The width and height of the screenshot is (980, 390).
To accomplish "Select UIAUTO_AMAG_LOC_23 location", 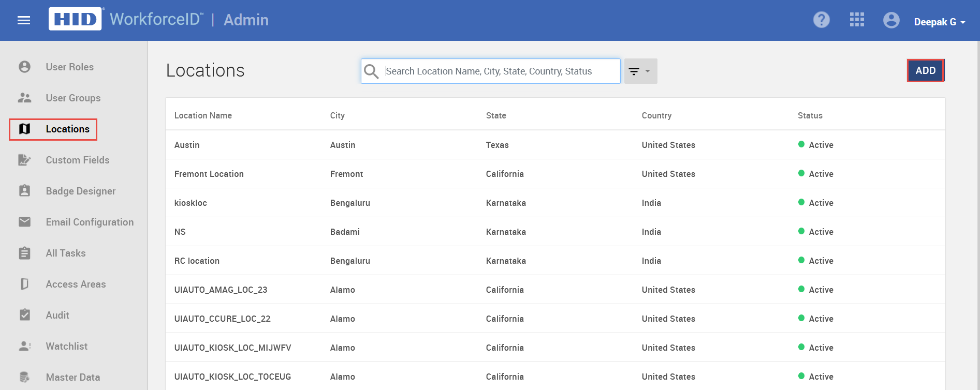I will [555, 290].
